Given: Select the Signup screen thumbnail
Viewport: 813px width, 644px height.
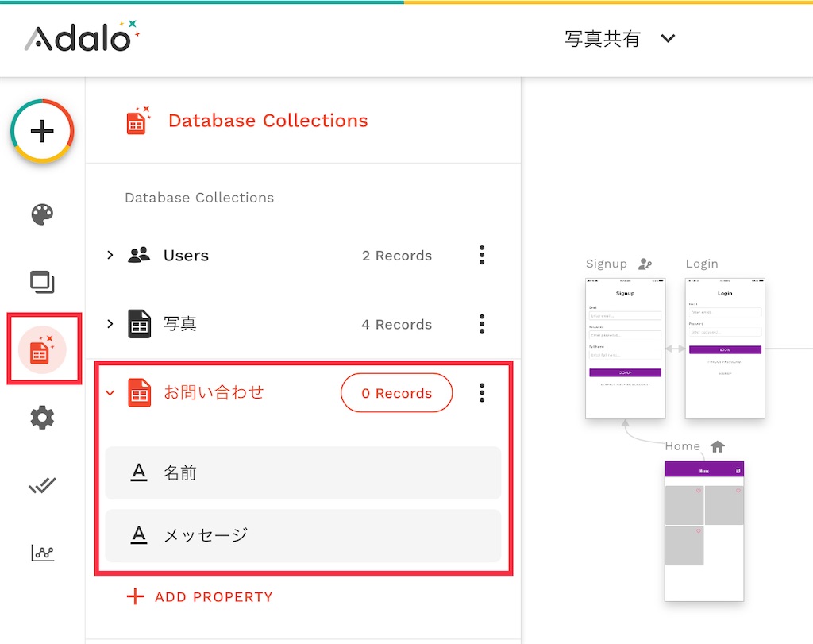Looking at the screenshot, I should tap(626, 349).
